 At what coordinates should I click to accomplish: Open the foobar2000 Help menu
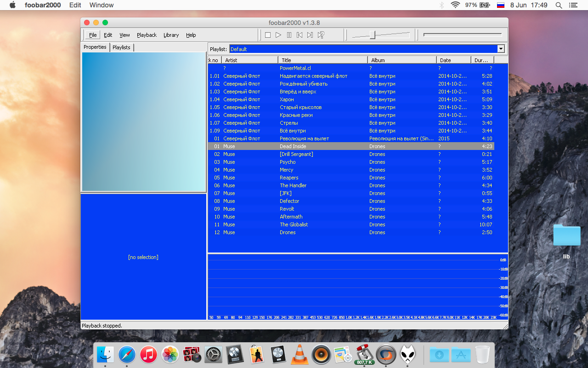tap(191, 35)
